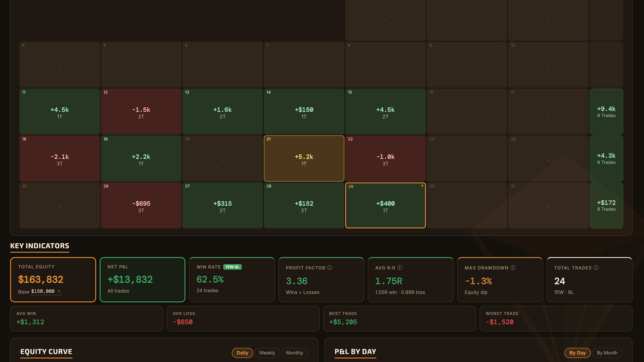Viewport: 644px width, 362px height.
Task: Click the -1.3% drawdown value
Action: click(478, 281)
